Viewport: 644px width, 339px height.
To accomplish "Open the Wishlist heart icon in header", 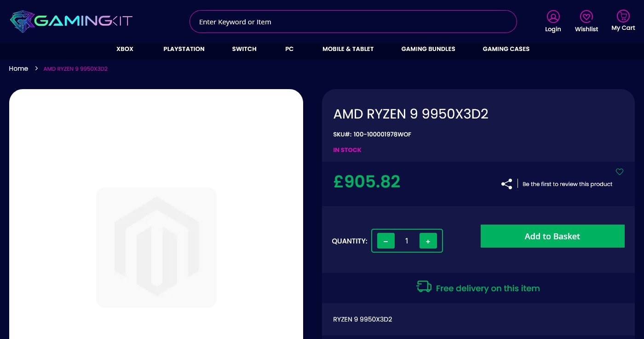I will tap(586, 17).
